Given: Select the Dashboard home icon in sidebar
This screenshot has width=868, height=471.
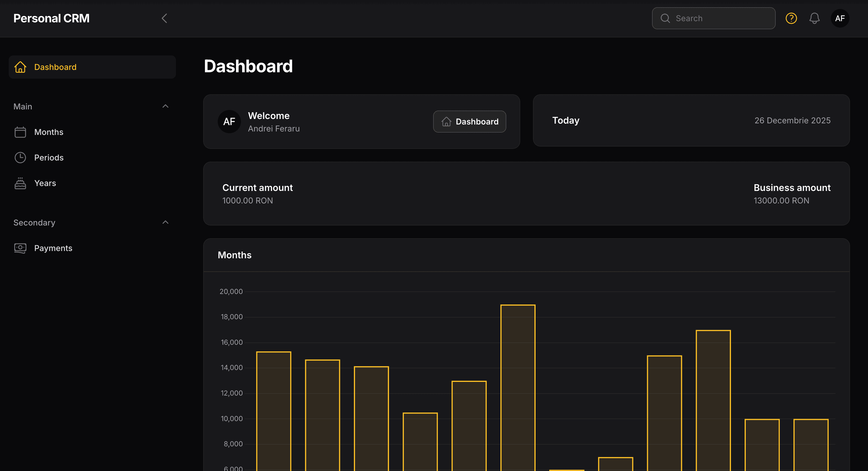Looking at the screenshot, I should coord(20,67).
